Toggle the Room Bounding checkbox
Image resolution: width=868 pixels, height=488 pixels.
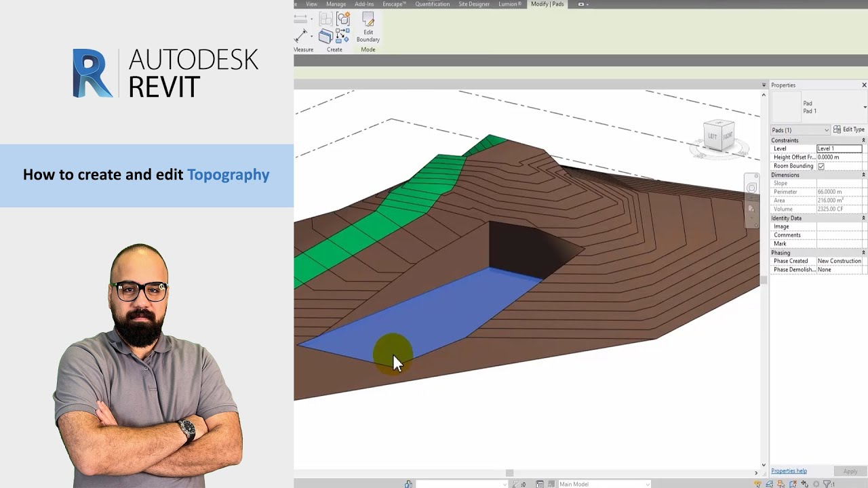[821, 166]
